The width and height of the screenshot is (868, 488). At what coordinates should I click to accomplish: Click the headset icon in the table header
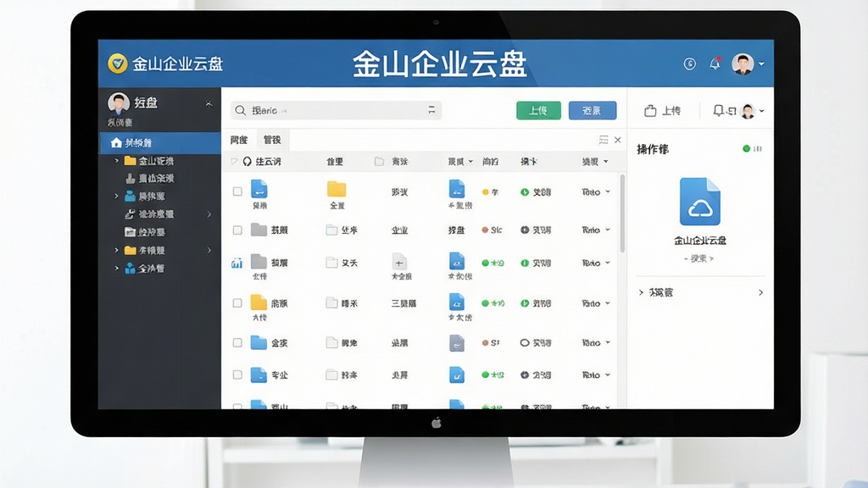click(247, 162)
